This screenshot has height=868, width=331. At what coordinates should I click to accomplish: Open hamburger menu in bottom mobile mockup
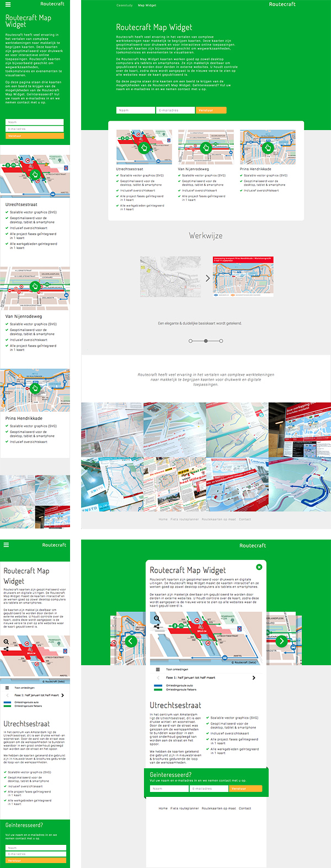6,544
